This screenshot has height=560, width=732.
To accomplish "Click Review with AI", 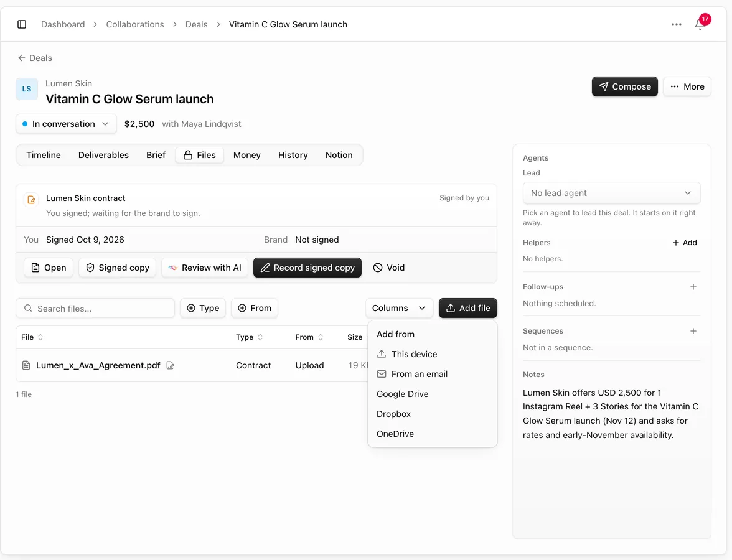I will 204,268.
